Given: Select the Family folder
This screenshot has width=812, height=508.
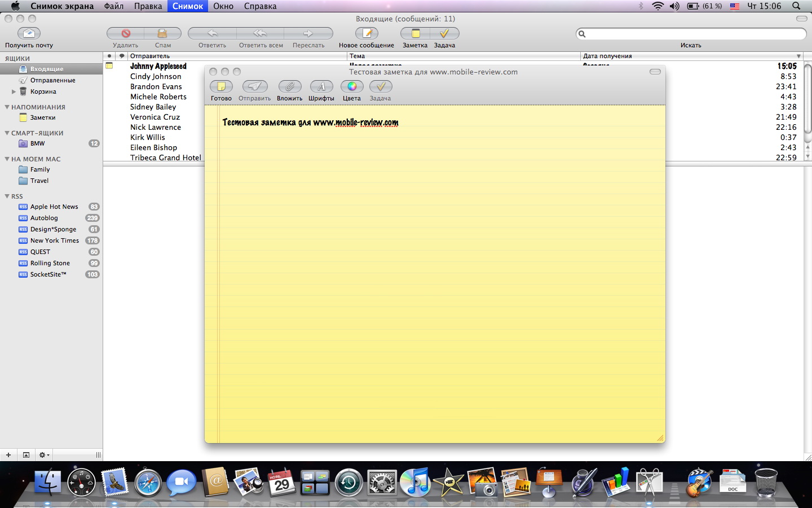Looking at the screenshot, I should pos(51,169).
